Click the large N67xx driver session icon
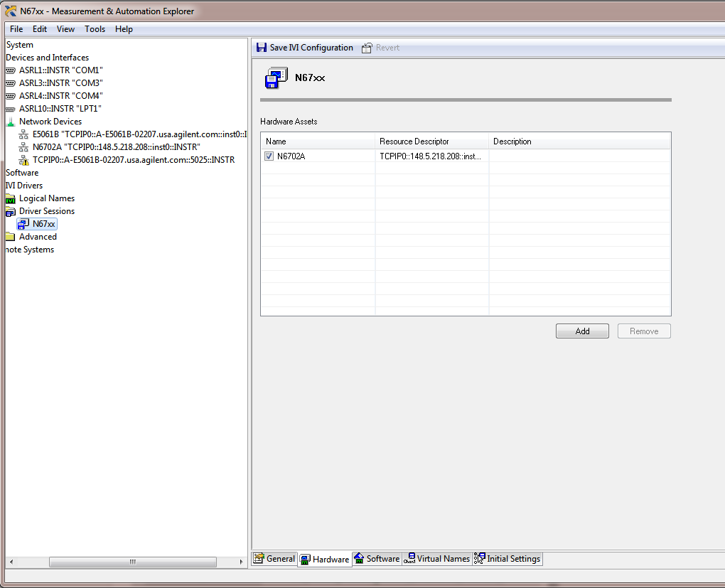This screenshot has width=725, height=588. click(x=276, y=77)
